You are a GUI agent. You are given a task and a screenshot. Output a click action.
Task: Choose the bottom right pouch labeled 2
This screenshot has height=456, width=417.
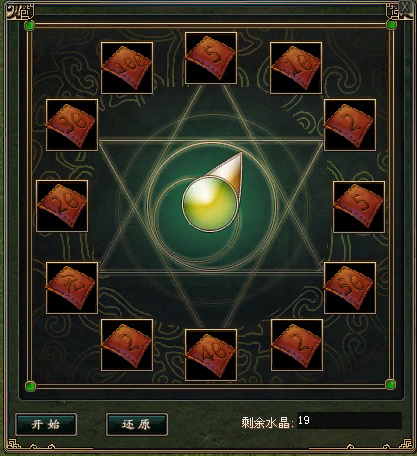tap(297, 345)
